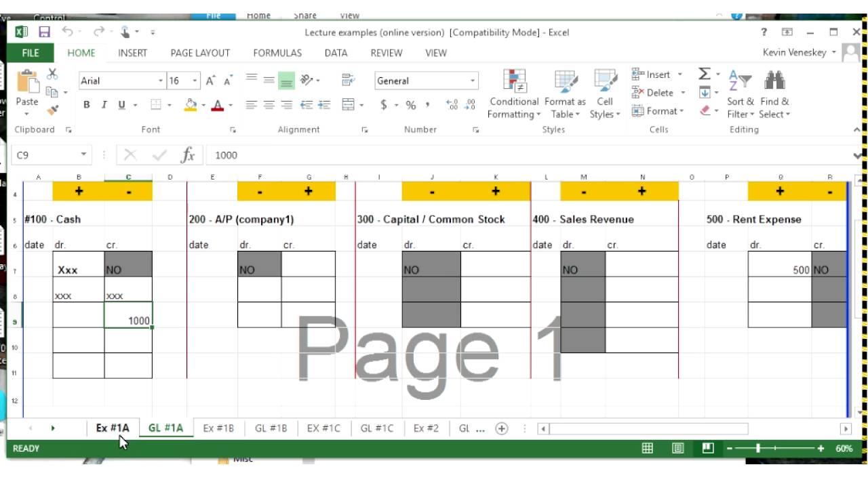The image size is (868, 488).
Task: Cut the selected cells
Action: (52, 75)
